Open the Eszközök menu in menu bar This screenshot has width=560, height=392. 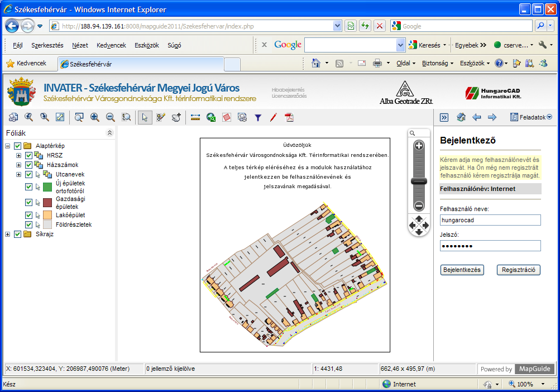[147, 45]
